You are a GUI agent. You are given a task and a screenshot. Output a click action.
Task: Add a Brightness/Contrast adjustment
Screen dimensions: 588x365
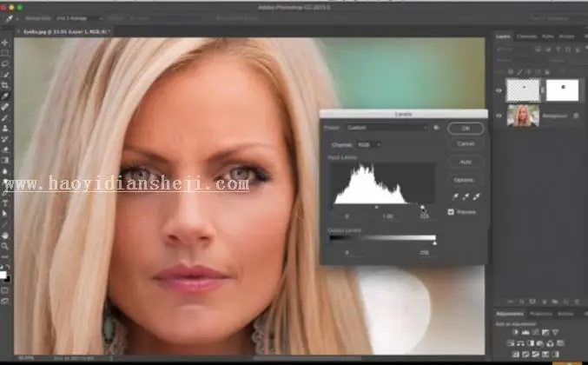(516, 332)
